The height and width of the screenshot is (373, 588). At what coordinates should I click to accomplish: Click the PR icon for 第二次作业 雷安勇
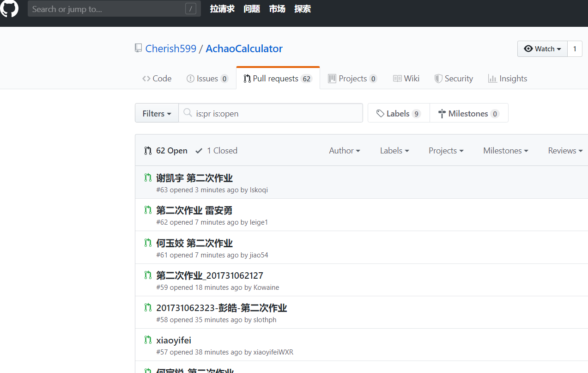click(148, 210)
